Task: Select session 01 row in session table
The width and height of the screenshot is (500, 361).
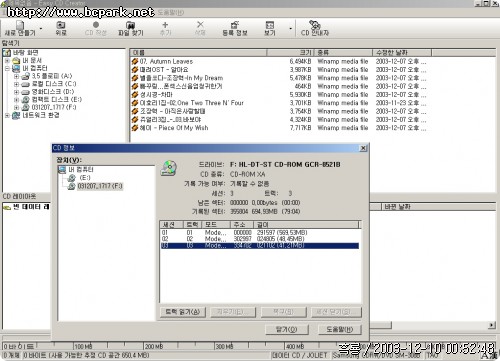Action: (x=259, y=232)
